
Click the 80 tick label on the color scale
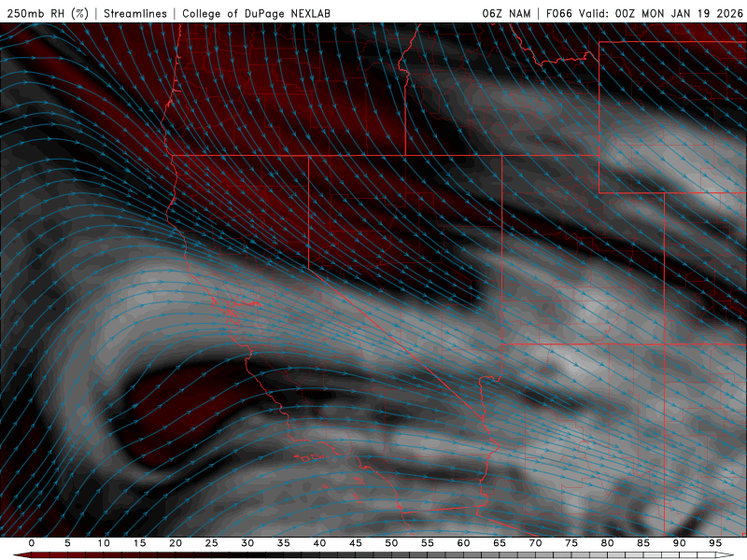[x=607, y=543]
